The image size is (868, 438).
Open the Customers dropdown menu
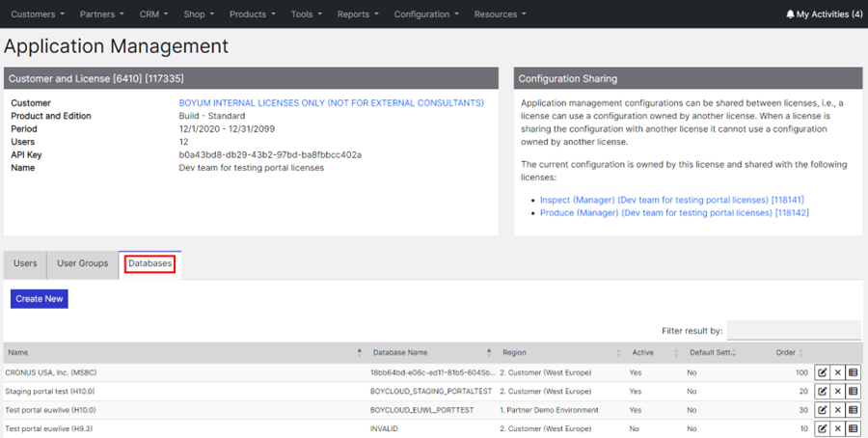click(38, 14)
